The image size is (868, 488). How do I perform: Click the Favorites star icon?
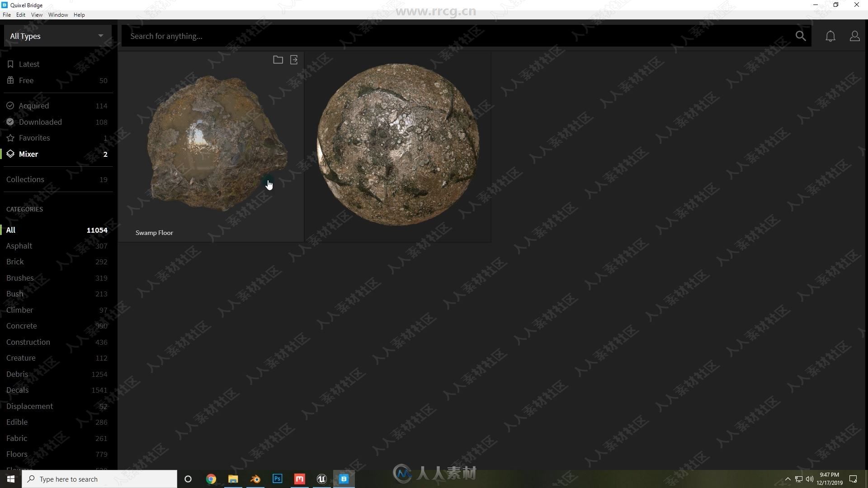click(x=10, y=138)
